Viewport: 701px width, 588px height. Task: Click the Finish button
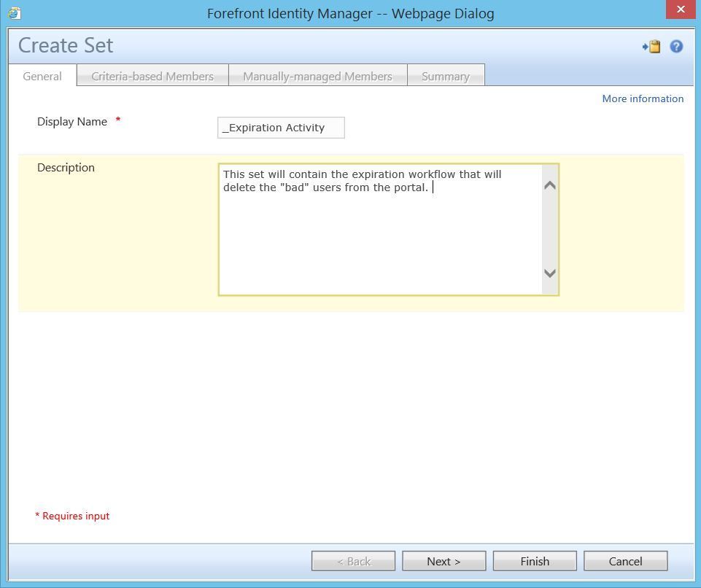(535, 561)
